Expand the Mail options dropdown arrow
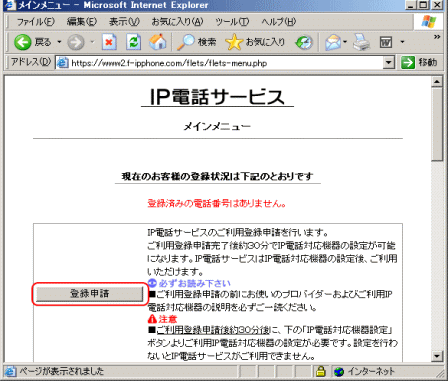The width and height of the screenshot is (448, 381). coord(345,42)
